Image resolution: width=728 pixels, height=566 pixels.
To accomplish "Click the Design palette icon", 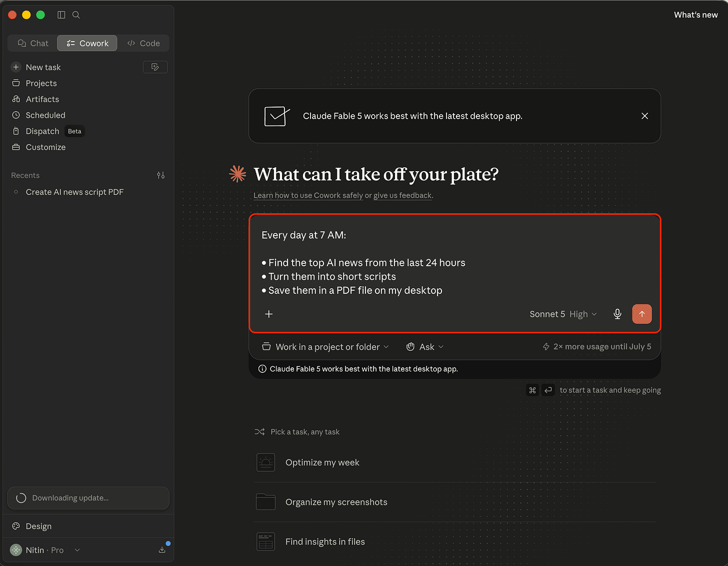I will 16,526.
